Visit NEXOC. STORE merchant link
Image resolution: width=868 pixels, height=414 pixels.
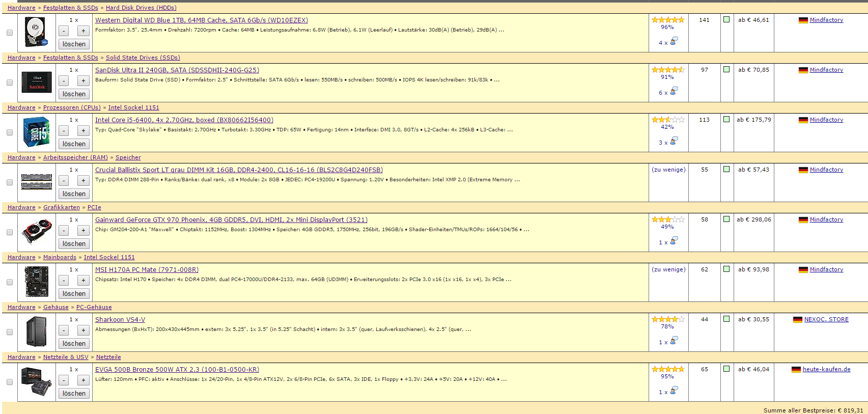[826, 320]
